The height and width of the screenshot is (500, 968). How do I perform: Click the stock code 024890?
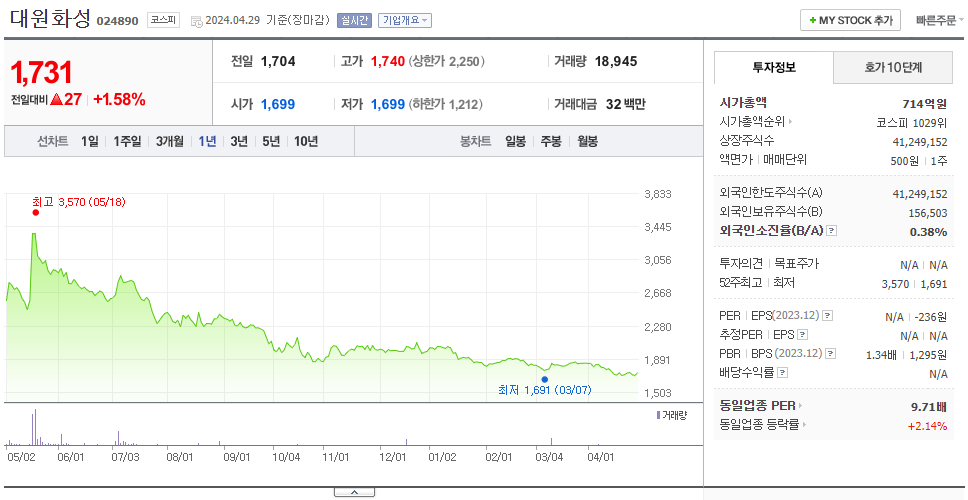(117, 22)
